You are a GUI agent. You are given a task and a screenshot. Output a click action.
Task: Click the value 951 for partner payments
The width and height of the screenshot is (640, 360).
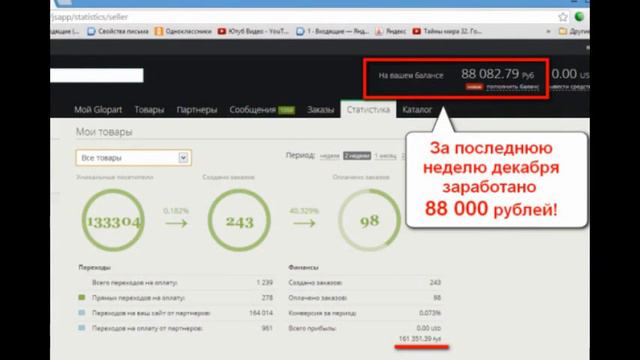pos(267,328)
